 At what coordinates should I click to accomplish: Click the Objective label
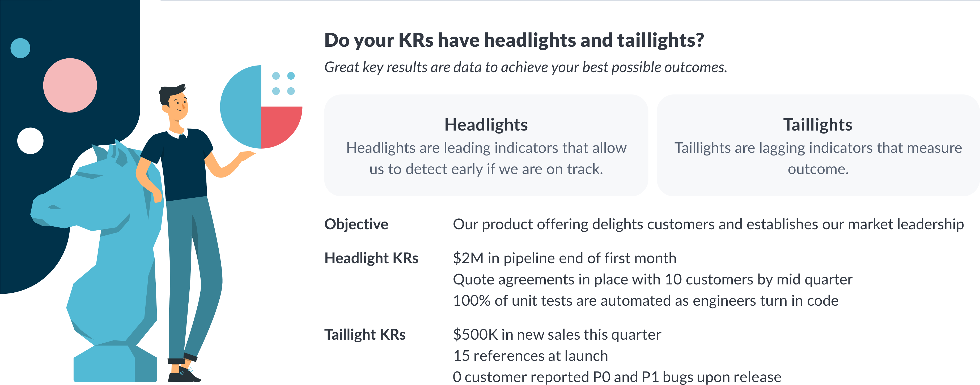pyautogui.click(x=356, y=224)
